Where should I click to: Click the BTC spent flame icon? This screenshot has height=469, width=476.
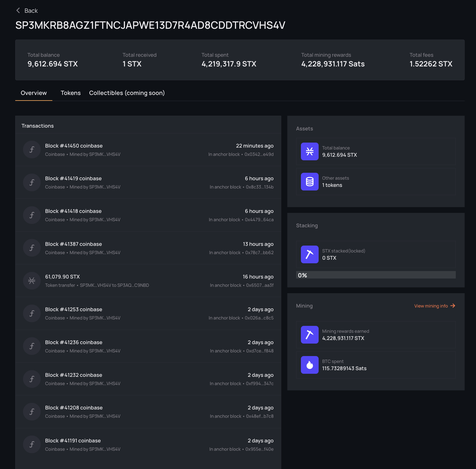309,365
